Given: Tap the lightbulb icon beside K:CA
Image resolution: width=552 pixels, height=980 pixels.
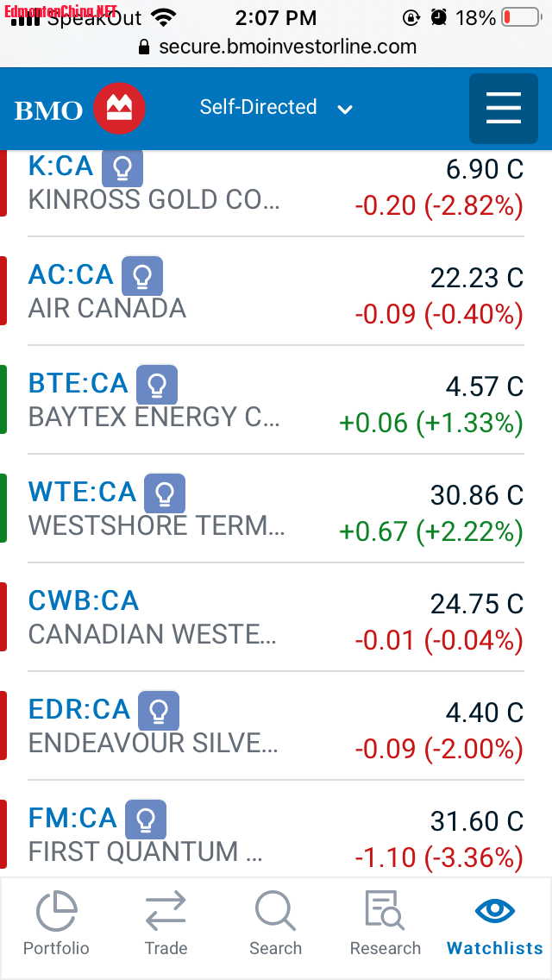Looking at the screenshot, I should [122, 168].
